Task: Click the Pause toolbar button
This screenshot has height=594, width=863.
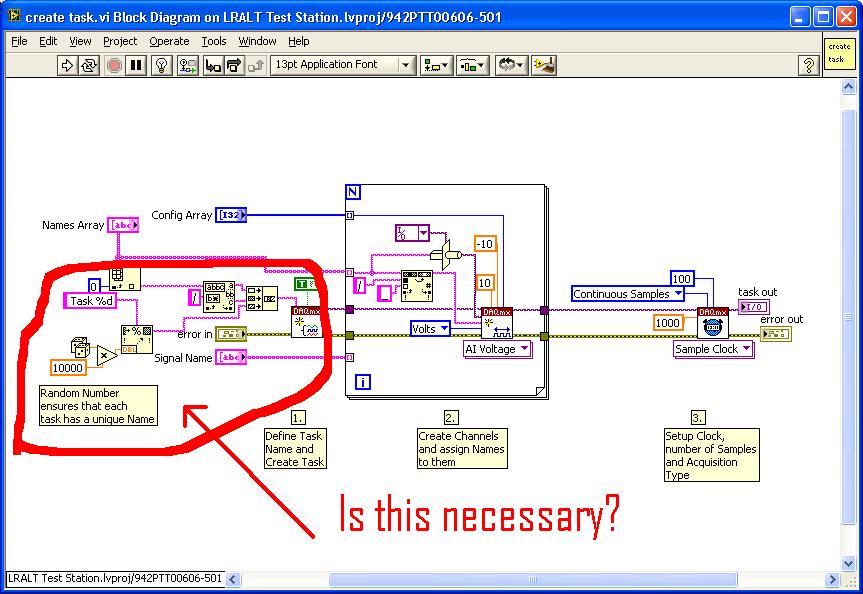Action: (136, 66)
